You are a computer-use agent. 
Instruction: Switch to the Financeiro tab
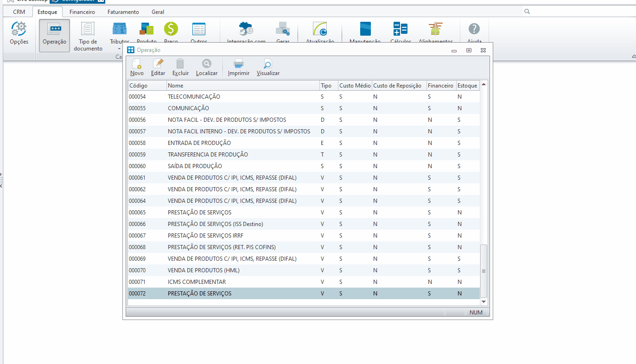82,12
